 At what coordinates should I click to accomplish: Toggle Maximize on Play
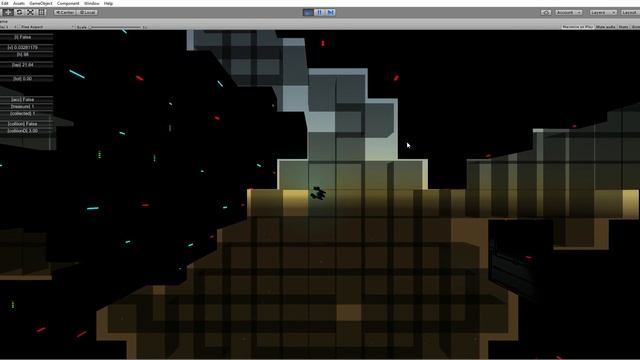(577, 27)
